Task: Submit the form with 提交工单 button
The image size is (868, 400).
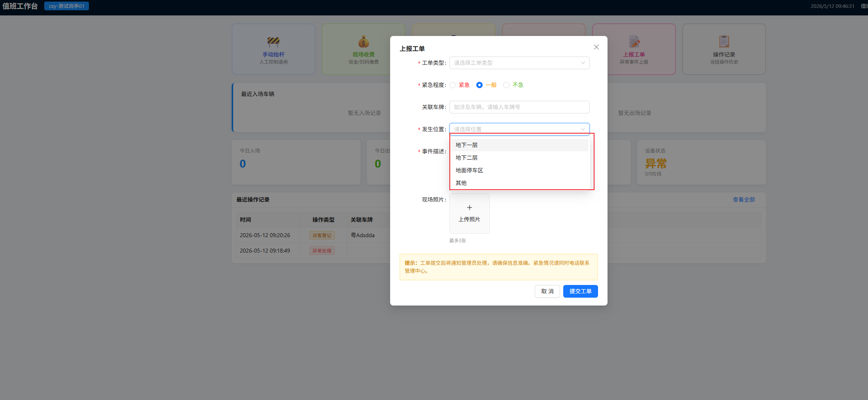Action: 581,291
